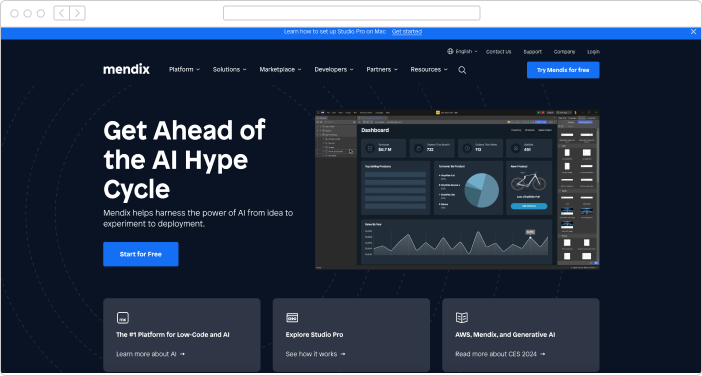Open the Developers dropdown
Image resolution: width=702 pixels, height=376 pixels.
point(334,69)
